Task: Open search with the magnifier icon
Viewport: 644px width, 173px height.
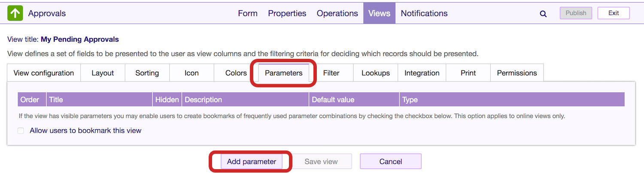Action: pos(543,14)
